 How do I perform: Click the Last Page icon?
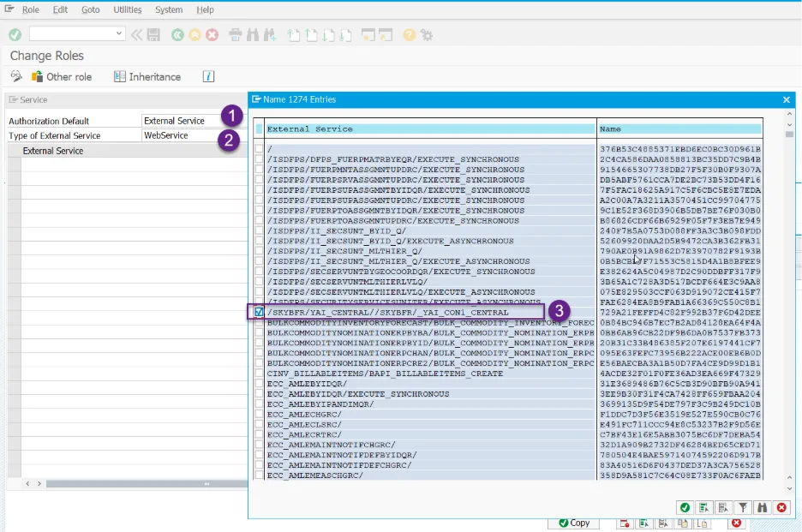point(346,35)
